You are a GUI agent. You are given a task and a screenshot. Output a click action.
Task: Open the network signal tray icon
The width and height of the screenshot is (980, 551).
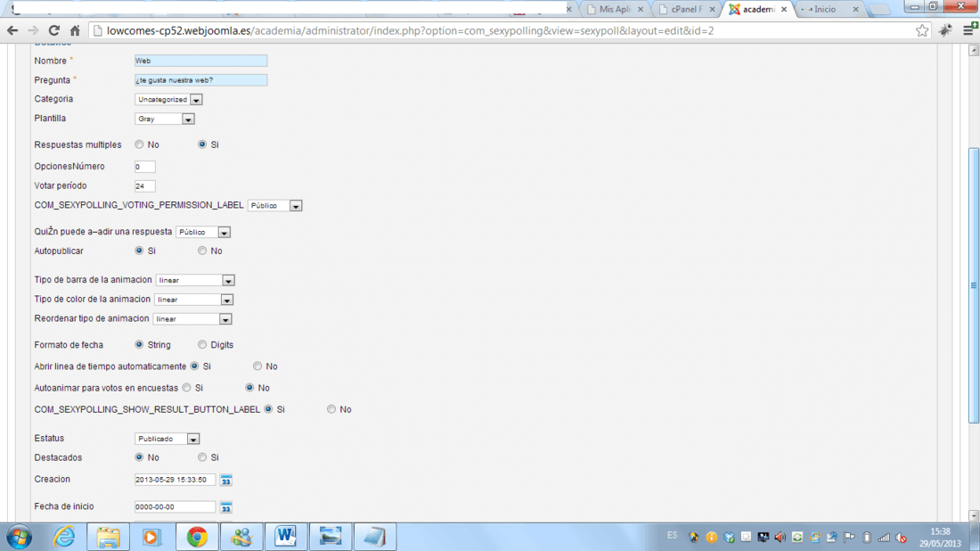click(x=884, y=538)
